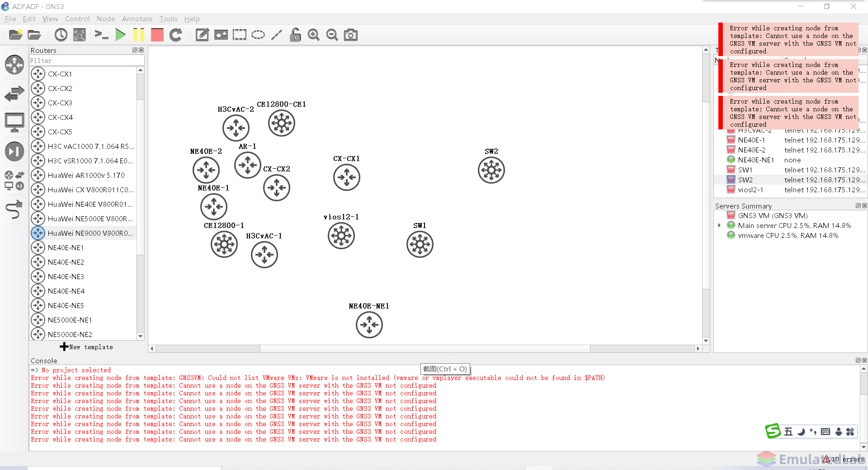This screenshot has width=868, height=470.
Task: Select CX-CX1 router template
Action: [83, 74]
